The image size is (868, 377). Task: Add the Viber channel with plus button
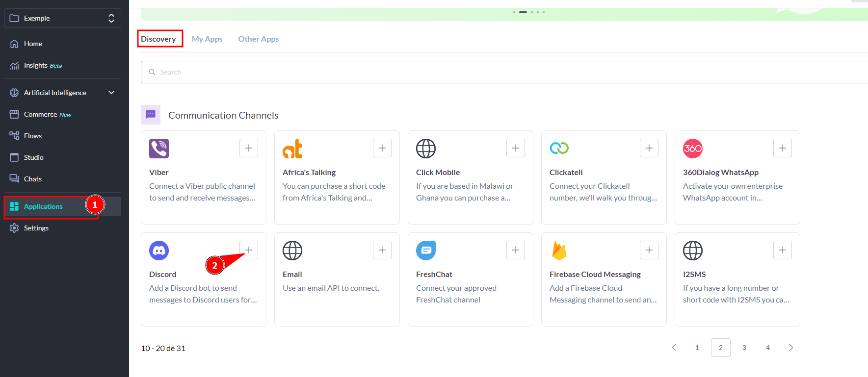249,148
